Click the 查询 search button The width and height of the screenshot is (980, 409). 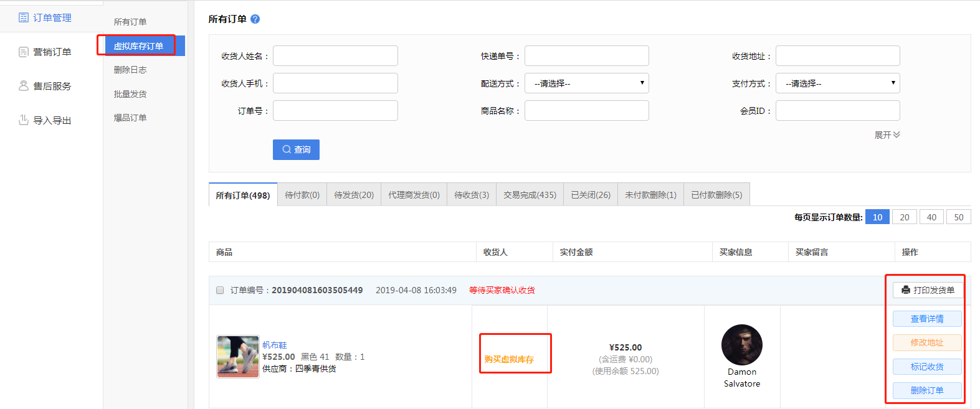296,149
